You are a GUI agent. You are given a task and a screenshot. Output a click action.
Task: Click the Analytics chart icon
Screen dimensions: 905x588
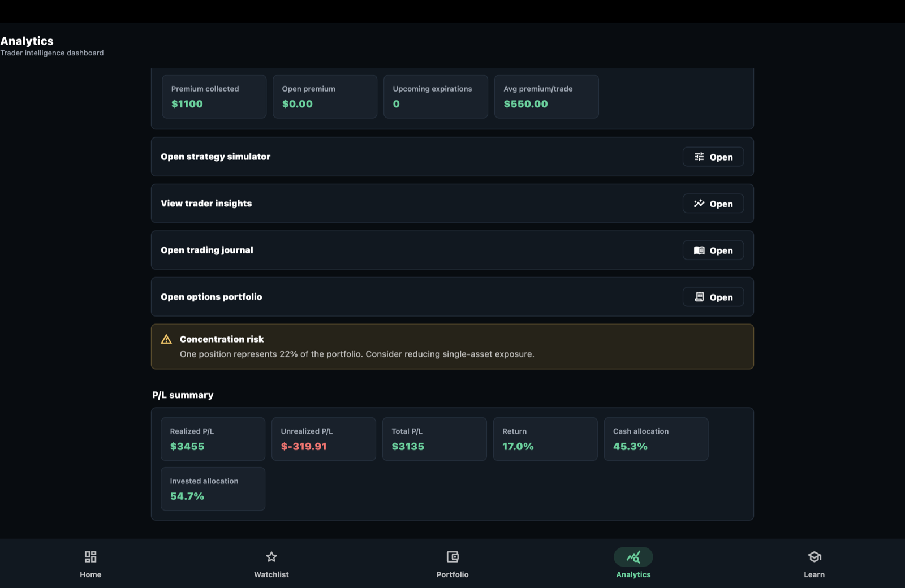(x=633, y=557)
